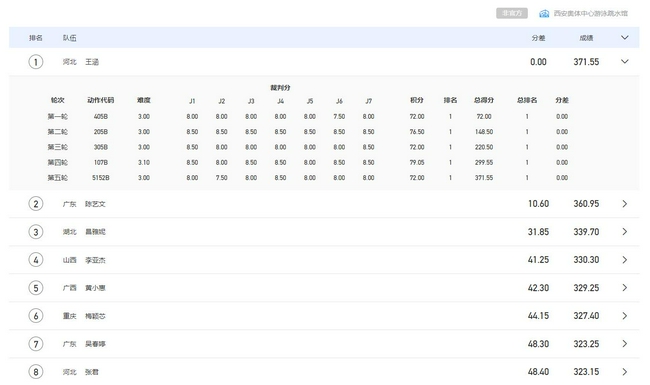
Task: Select dive code 107B
Action: pos(101,162)
